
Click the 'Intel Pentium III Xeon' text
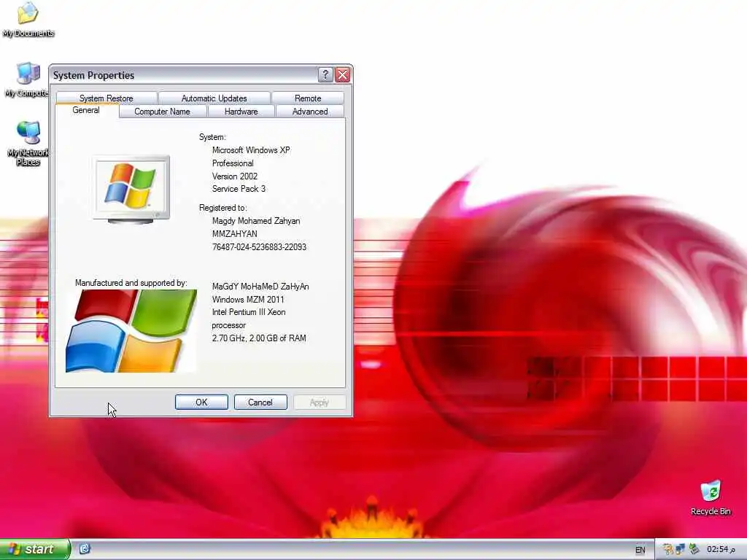tap(249, 312)
